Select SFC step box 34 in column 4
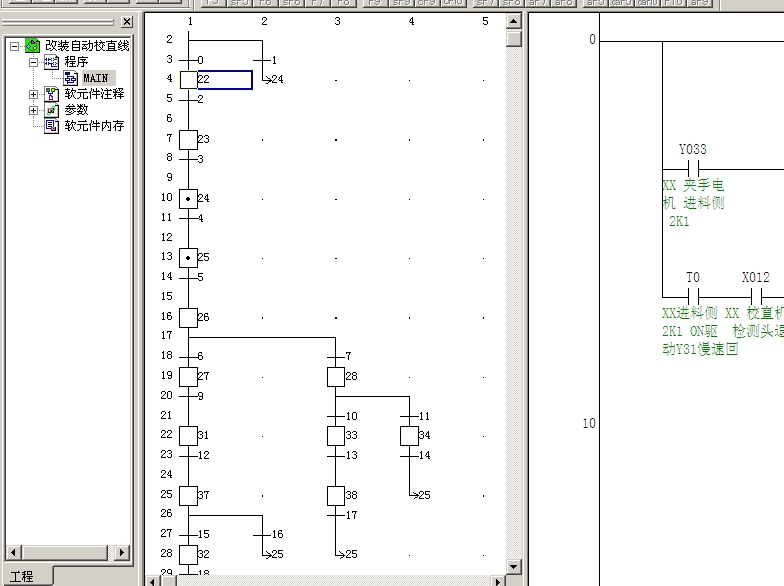The width and height of the screenshot is (784, 586). [x=409, y=436]
